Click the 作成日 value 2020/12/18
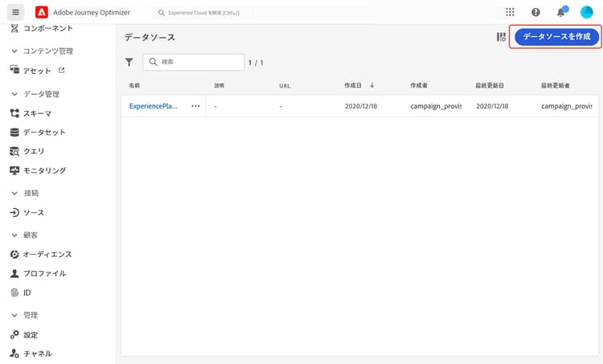603x364 pixels. click(x=361, y=106)
